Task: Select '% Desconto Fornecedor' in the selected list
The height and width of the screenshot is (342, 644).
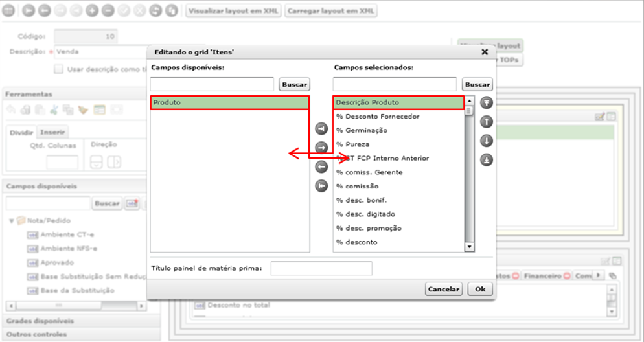Action: tap(399, 117)
